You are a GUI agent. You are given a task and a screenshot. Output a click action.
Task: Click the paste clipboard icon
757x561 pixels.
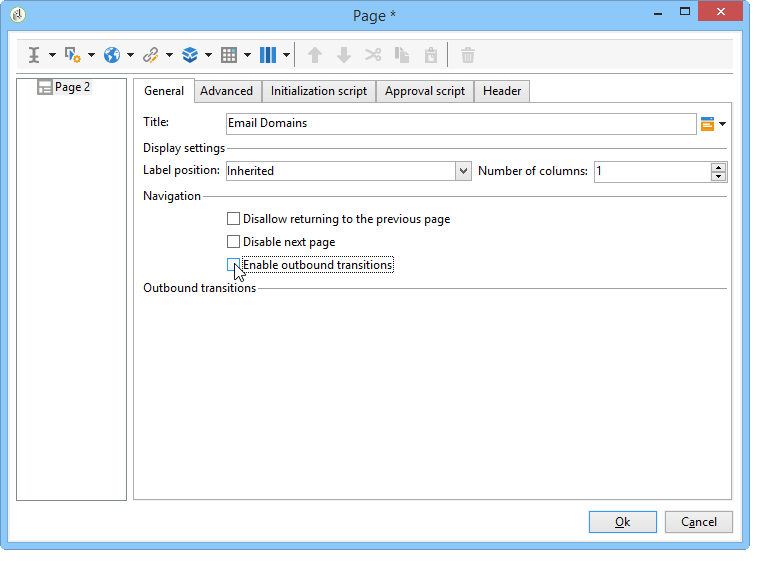click(x=431, y=55)
